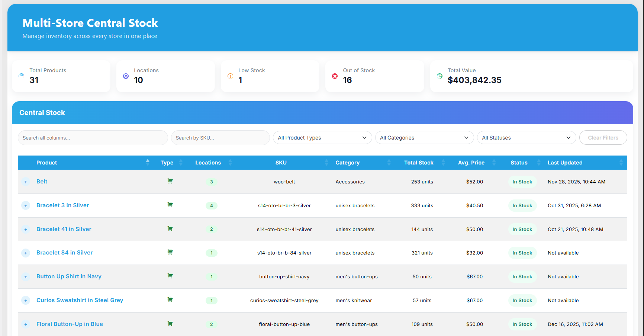Expand the Bracelet 3 in Silver row

tap(26, 206)
